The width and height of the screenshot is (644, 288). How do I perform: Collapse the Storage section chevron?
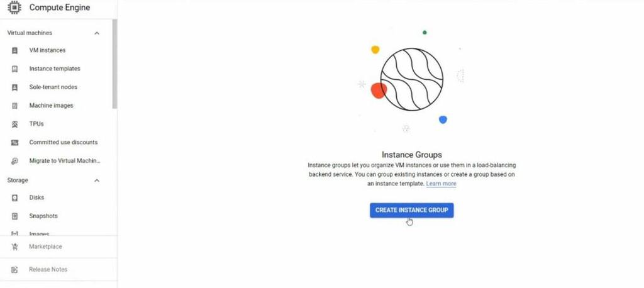[97, 180]
